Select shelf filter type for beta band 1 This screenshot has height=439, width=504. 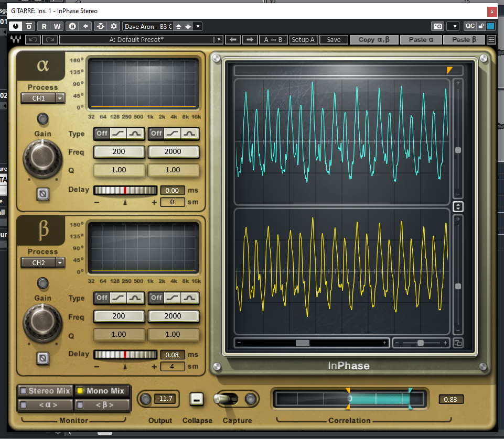[x=118, y=298]
